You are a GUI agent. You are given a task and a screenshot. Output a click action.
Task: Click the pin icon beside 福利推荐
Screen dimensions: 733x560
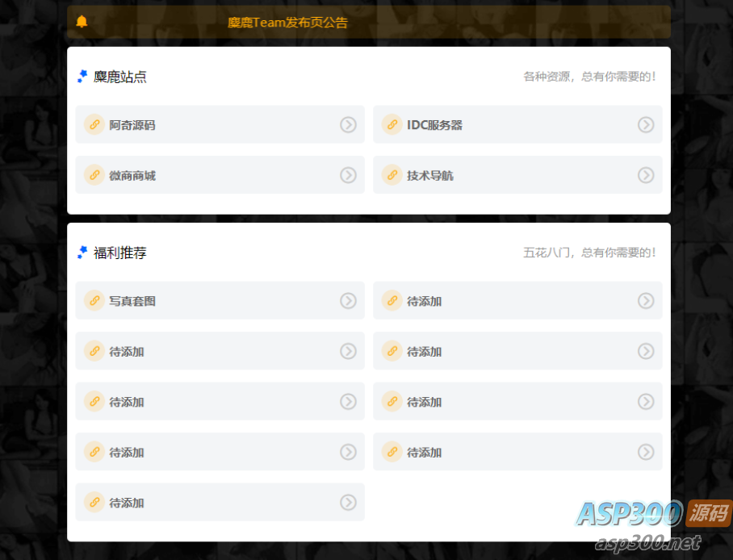[82, 253]
